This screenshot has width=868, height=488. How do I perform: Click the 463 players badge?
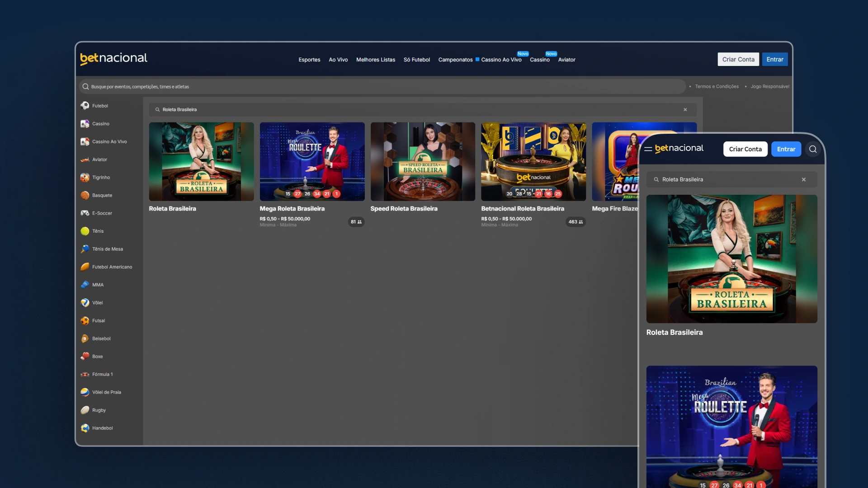tap(576, 222)
